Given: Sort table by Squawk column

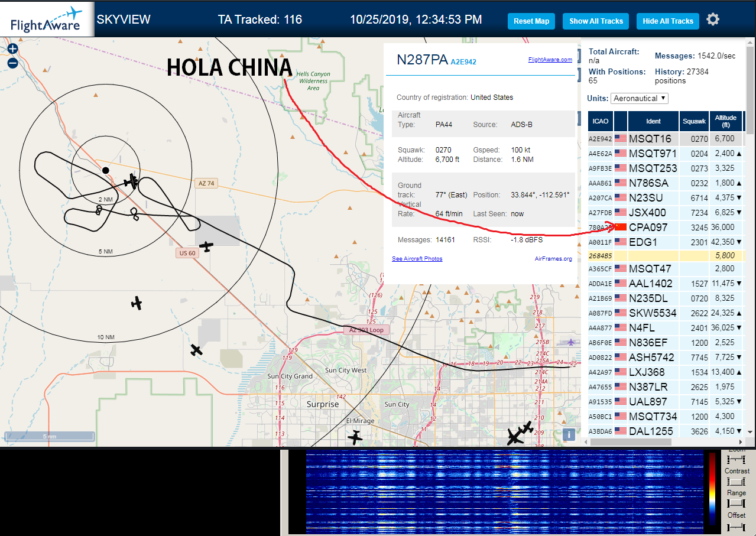Looking at the screenshot, I should tap(694, 121).
